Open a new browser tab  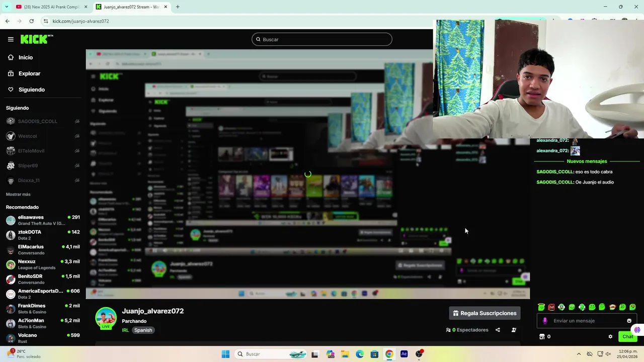pyautogui.click(x=178, y=7)
